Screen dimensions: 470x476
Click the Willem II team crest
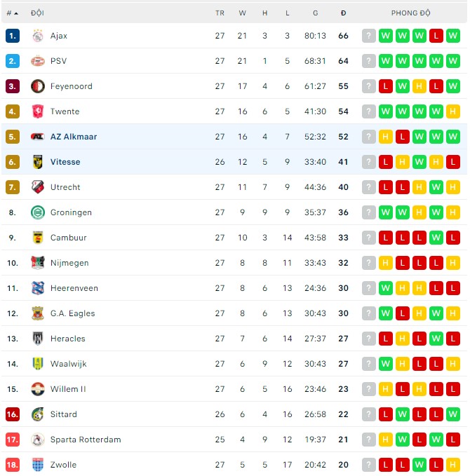coord(38,389)
